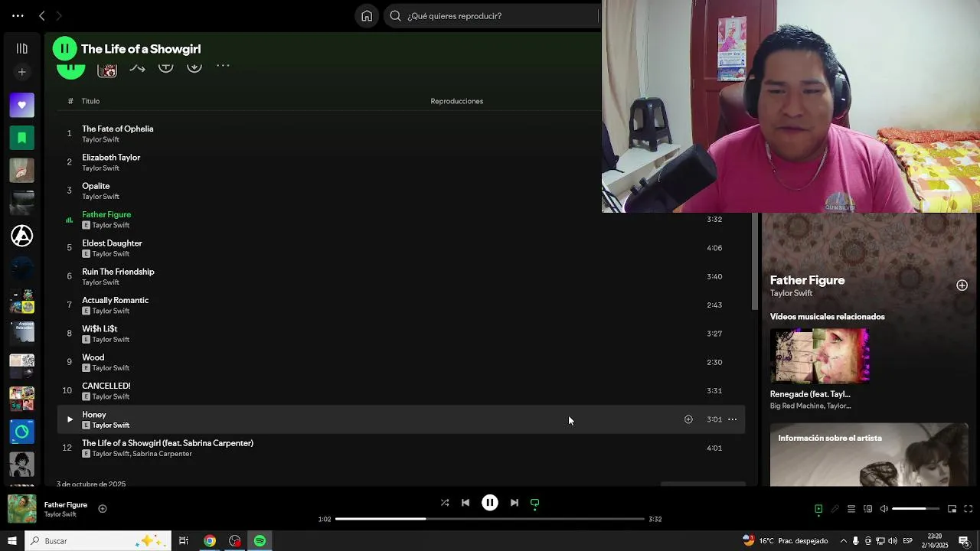
Task: Toggle album shuffle in action bar
Action: coord(137,68)
